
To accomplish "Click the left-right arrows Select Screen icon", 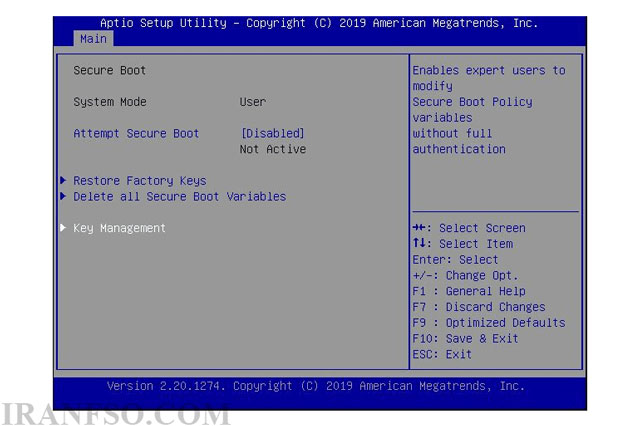I will click(x=419, y=227).
